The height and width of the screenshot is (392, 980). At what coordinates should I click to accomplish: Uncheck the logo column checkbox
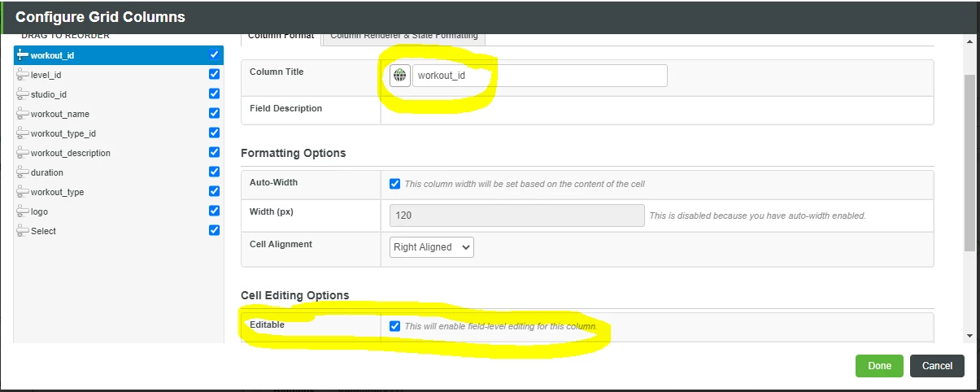tap(214, 211)
